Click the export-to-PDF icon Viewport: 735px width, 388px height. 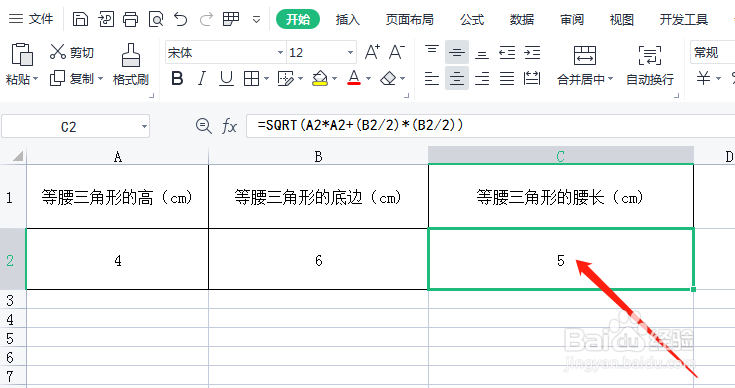point(105,19)
